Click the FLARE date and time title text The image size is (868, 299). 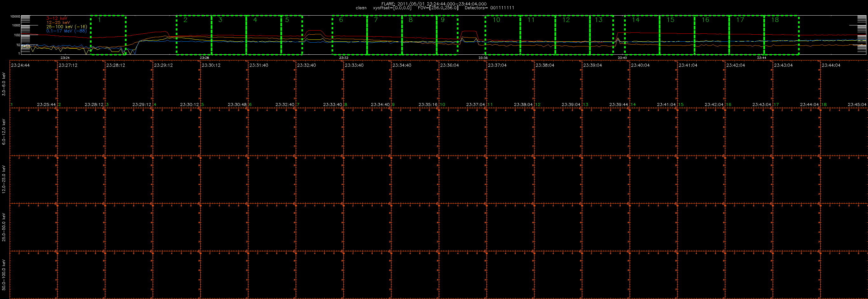(434, 4)
